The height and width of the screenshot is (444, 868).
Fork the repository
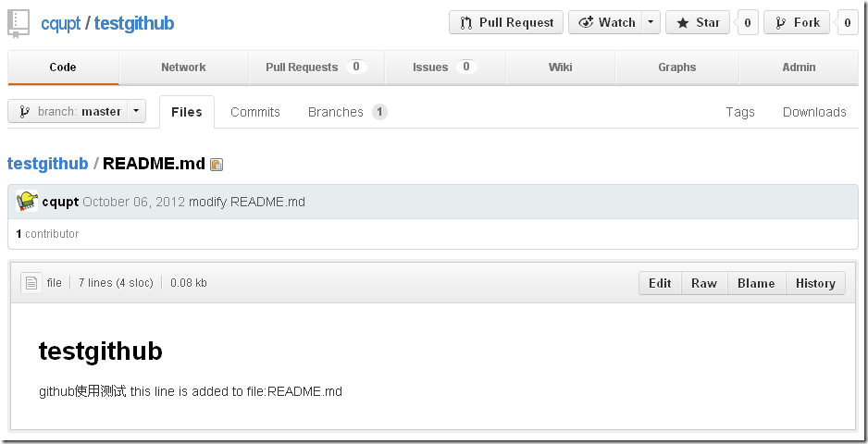pos(797,23)
